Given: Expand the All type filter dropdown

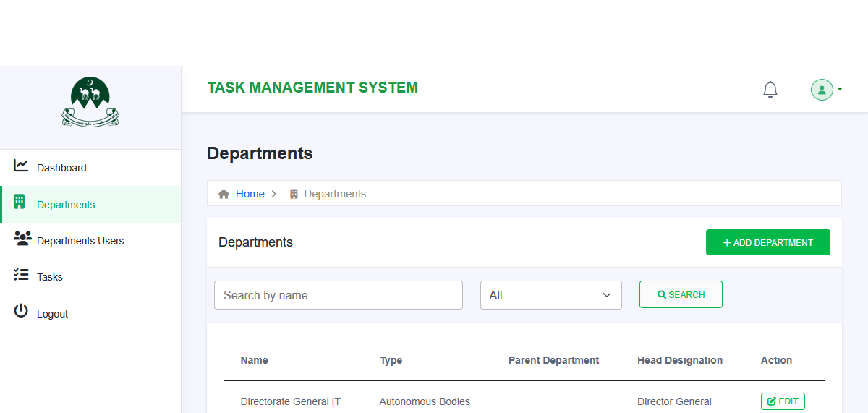Looking at the screenshot, I should coord(550,295).
